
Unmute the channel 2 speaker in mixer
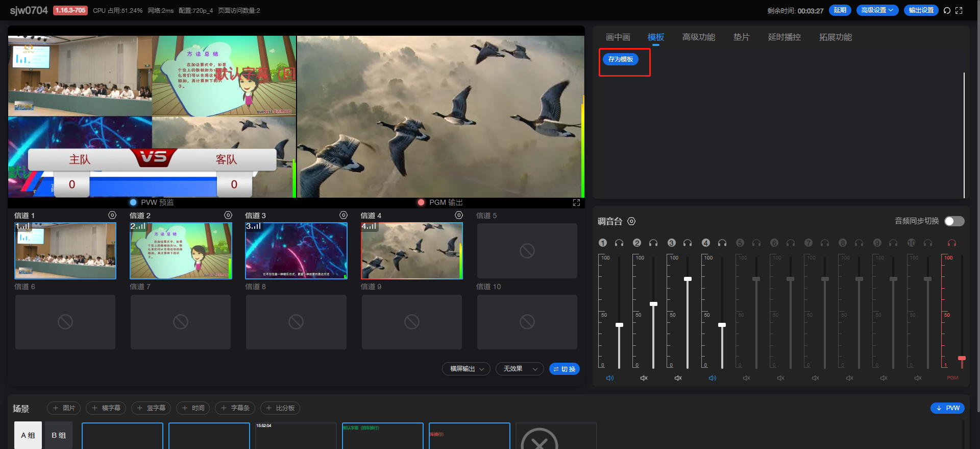tap(644, 378)
